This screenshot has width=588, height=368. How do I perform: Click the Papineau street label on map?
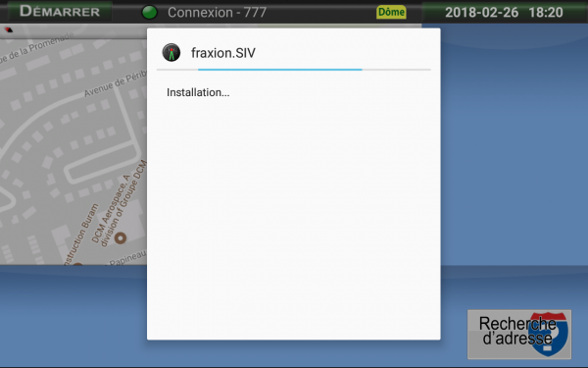coord(127,257)
